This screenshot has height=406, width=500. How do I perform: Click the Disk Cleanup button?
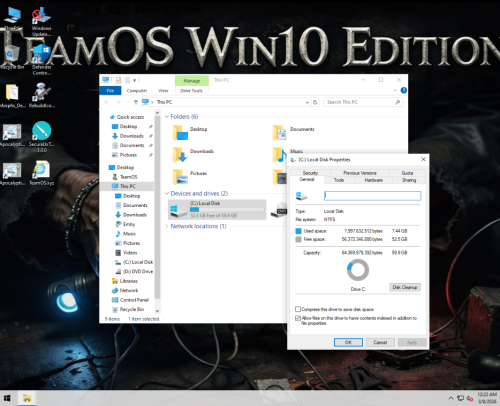pyautogui.click(x=405, y=287)
